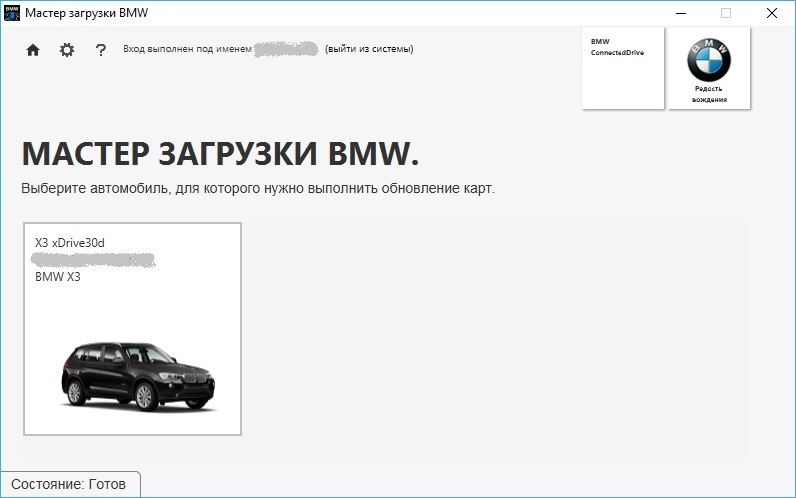Click the app icon in the title bar
Viewport: 796px width, 498px height.
pyautogui.click(x=12, y=13)
